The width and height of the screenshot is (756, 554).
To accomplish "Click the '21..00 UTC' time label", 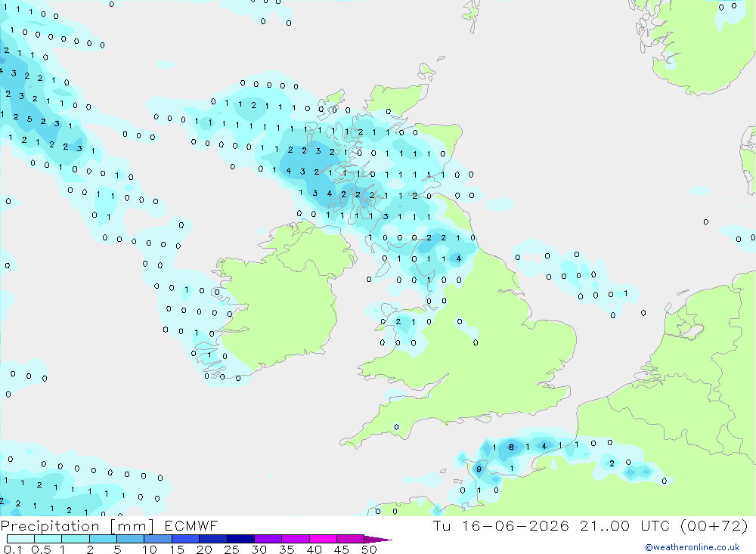I will point(625,525).
